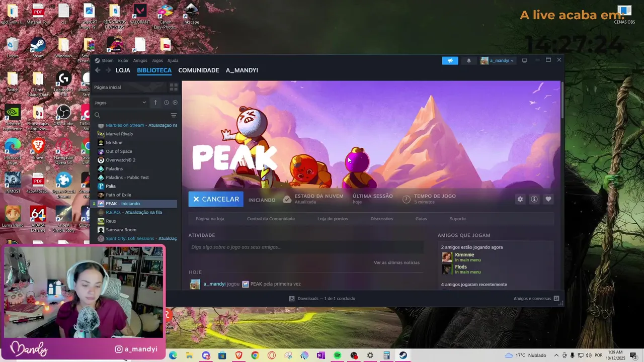The image size is (644, 362).
Task: Go back with Steam's back arrow
Action: [98, 70]
